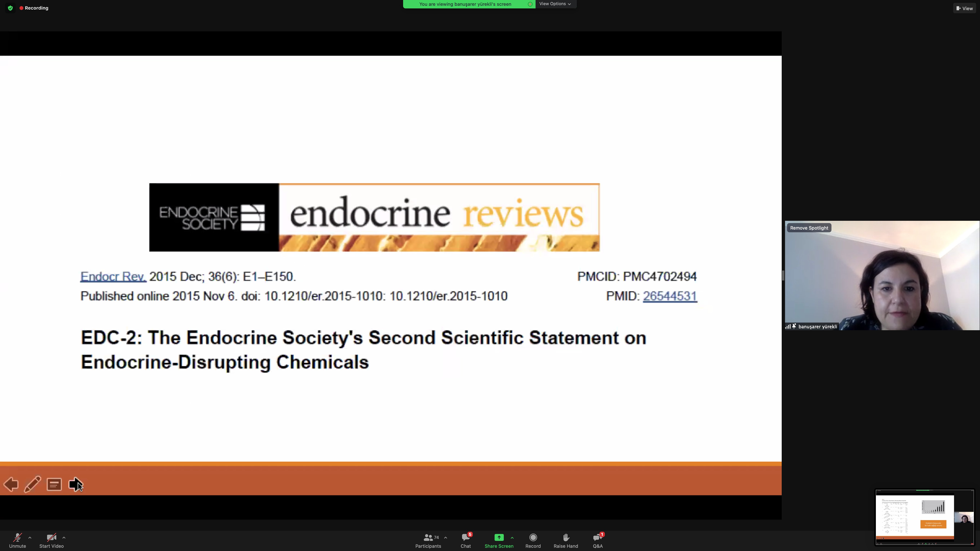Click the EDC-2 statement title text
The height and width of the screenshot is (551, 980).
(x=363, y=350)
